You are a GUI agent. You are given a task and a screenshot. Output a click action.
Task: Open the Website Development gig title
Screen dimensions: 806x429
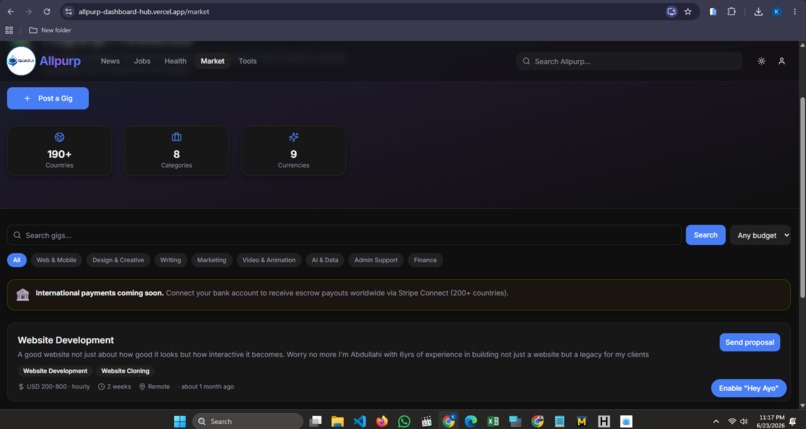point(66,340)
